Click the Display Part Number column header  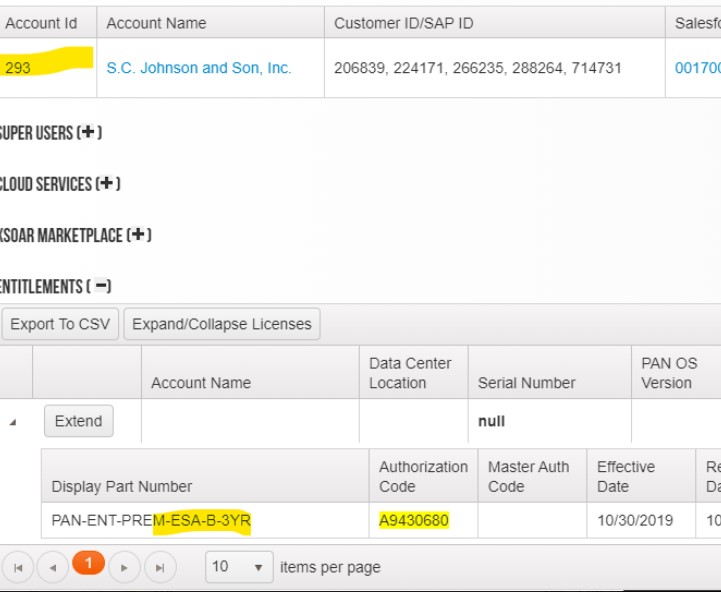coord(122,486)
